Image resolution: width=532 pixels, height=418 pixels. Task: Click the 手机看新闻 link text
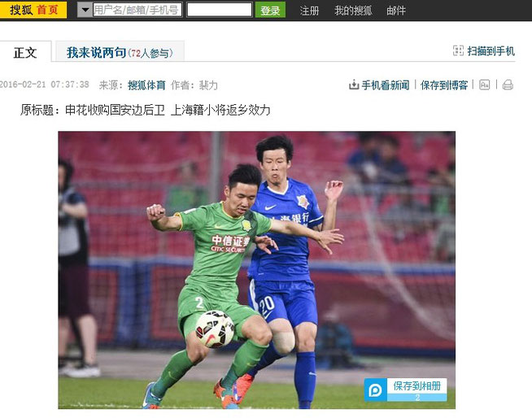[x=386, y=85]
